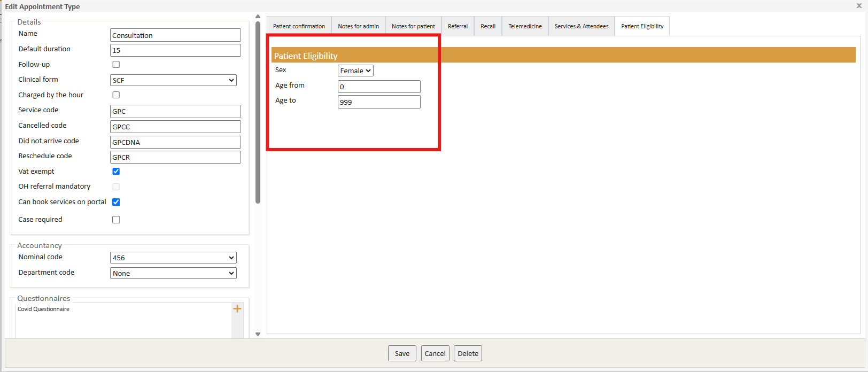
Task: Go to the Patient confirmation tab
Action: [x=299, y=26]
